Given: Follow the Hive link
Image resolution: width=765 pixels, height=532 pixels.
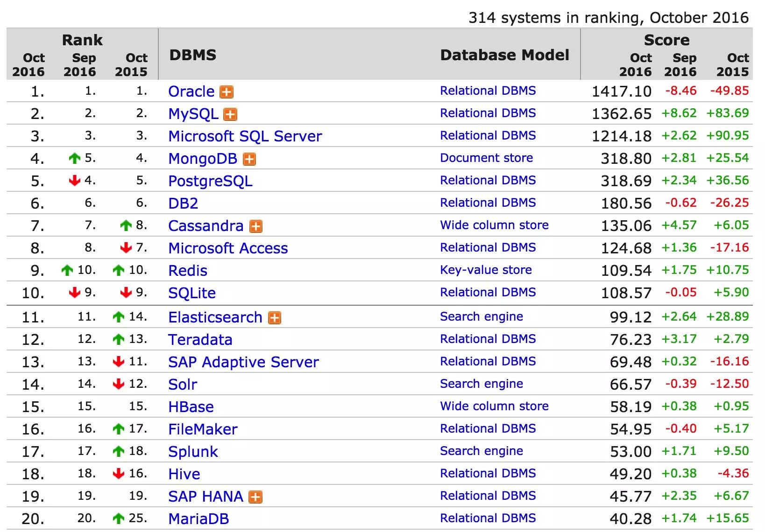Looking at the screenshot, I should coord(184,474).
